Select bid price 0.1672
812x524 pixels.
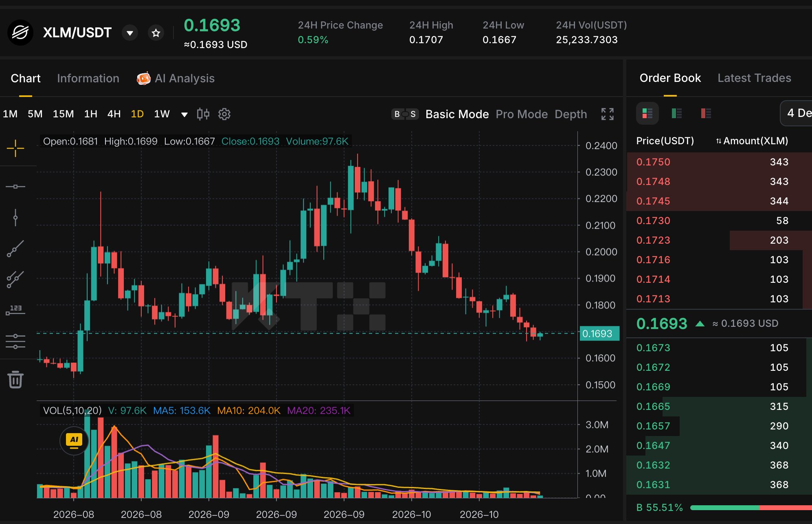click(653, 367)
